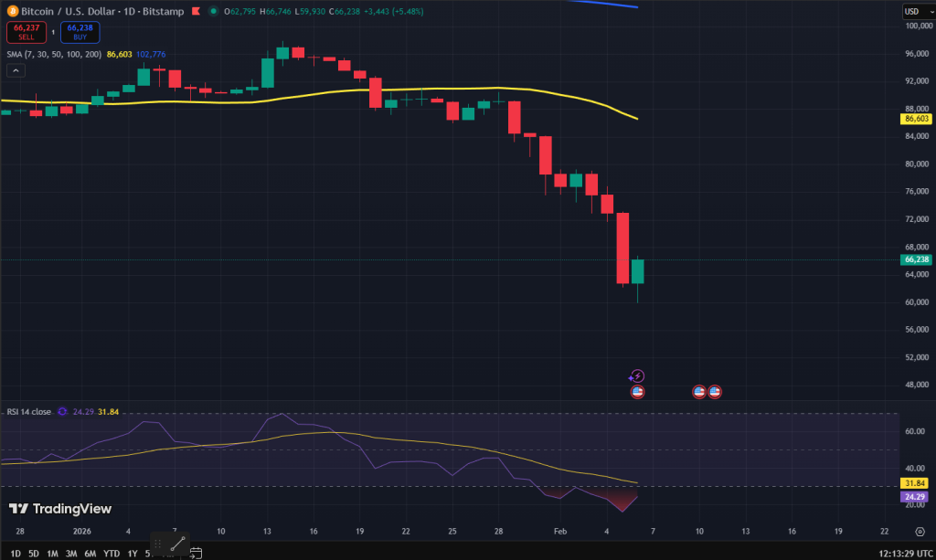Select the trend line drawing tool
Screen dimensions: 936x560
pyautogui.click(x=178, y=544)
